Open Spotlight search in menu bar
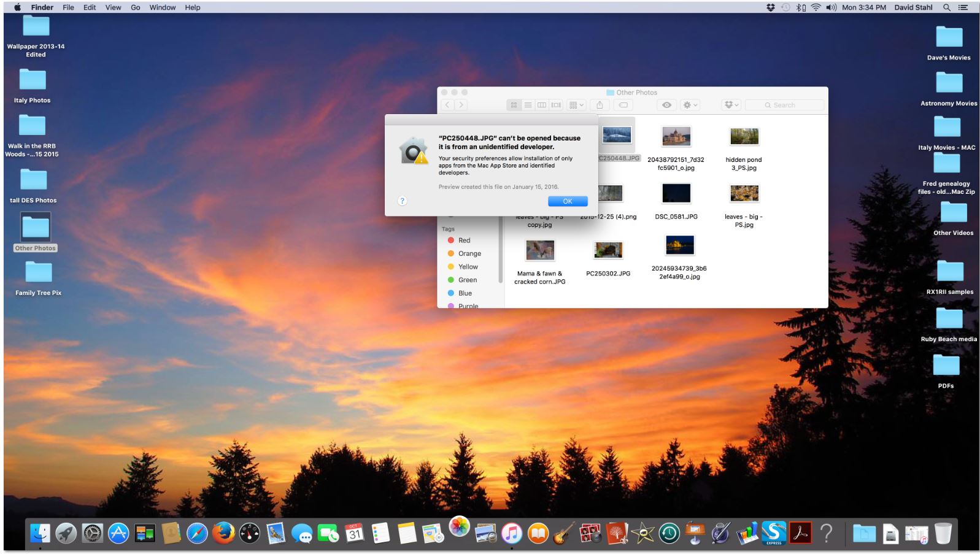This screenshot has width=980, height=554. coord(946,7)
